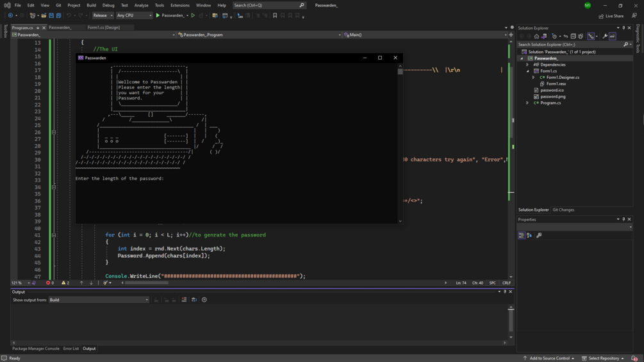Expand Program.cs in Solution Explorer
This screenshot has width=644, height=362.
[x=527, y=103]
